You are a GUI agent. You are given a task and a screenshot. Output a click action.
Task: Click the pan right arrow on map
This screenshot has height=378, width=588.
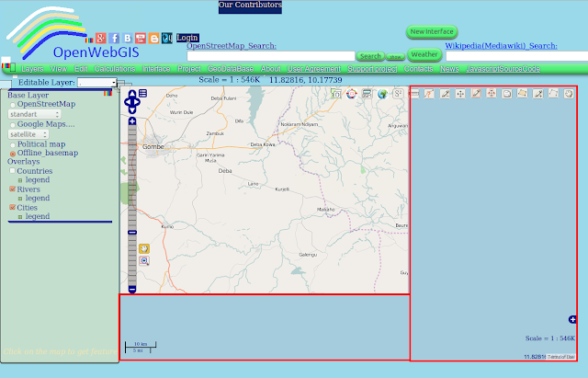pyautogui.click(x=138, y=102)
